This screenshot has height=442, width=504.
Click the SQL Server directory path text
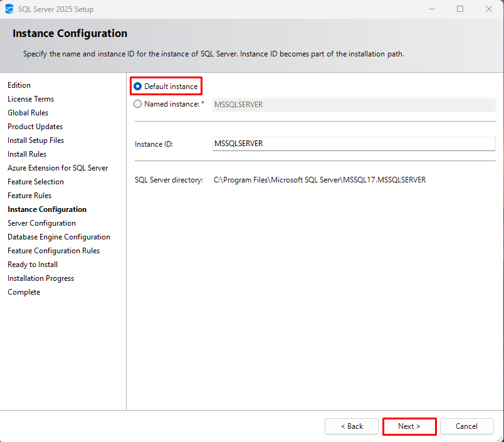pyautogui.click(x=320, y=180)
